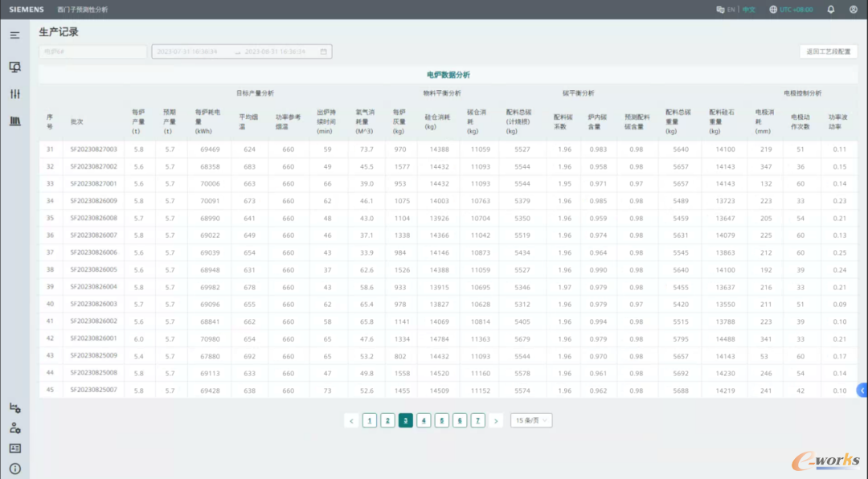868x479 pixels.
Task: Click the 目标产量分析 group header
Action: coord(256,93)
